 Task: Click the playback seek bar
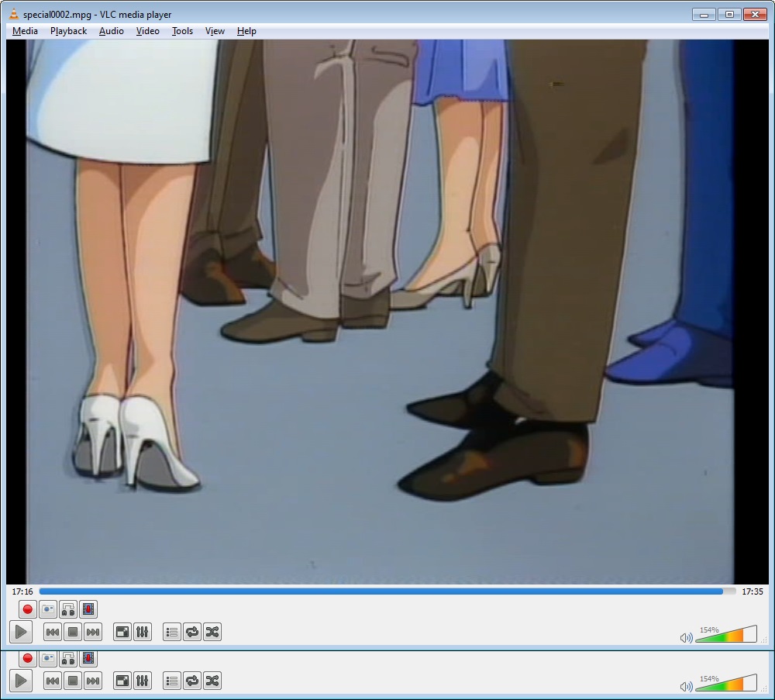(x=387, y=591)
